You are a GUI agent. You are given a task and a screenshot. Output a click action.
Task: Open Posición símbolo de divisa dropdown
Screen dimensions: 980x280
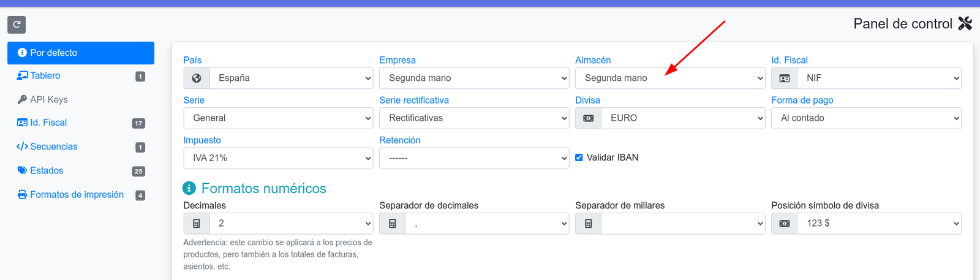point(879,224)
